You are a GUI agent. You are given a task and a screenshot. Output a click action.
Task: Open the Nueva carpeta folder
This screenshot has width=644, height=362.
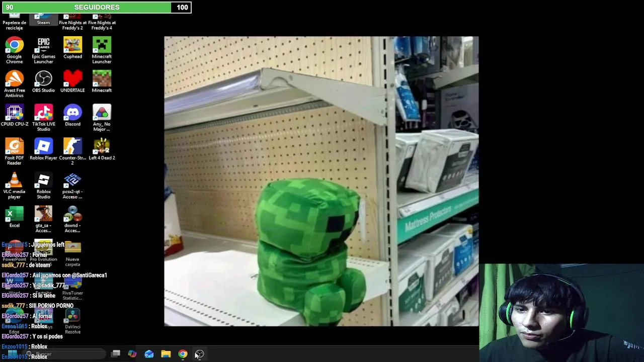point(72,253)
